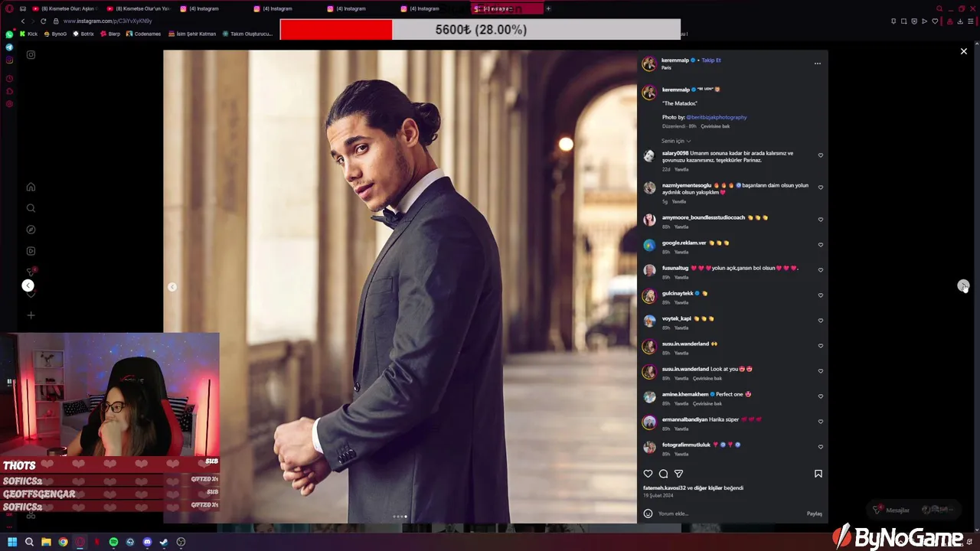Like gulcinaytekk's comment

tap(821, 295)
